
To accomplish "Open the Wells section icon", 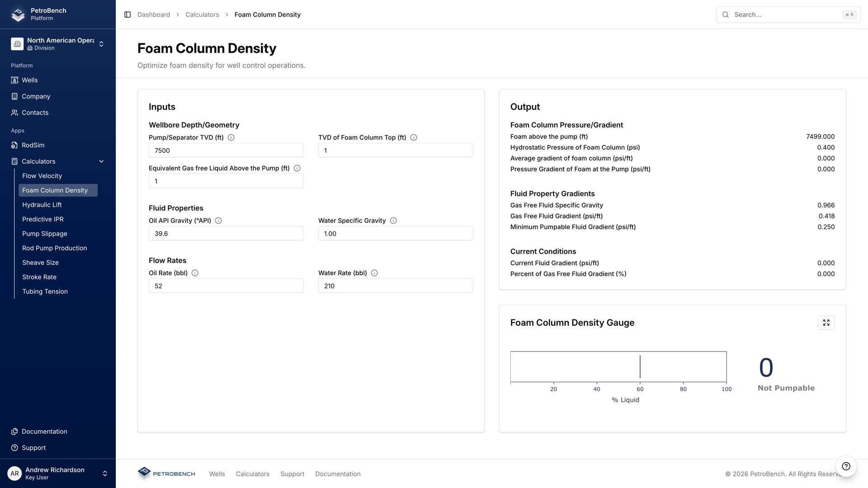I will (x=14, y=80).
